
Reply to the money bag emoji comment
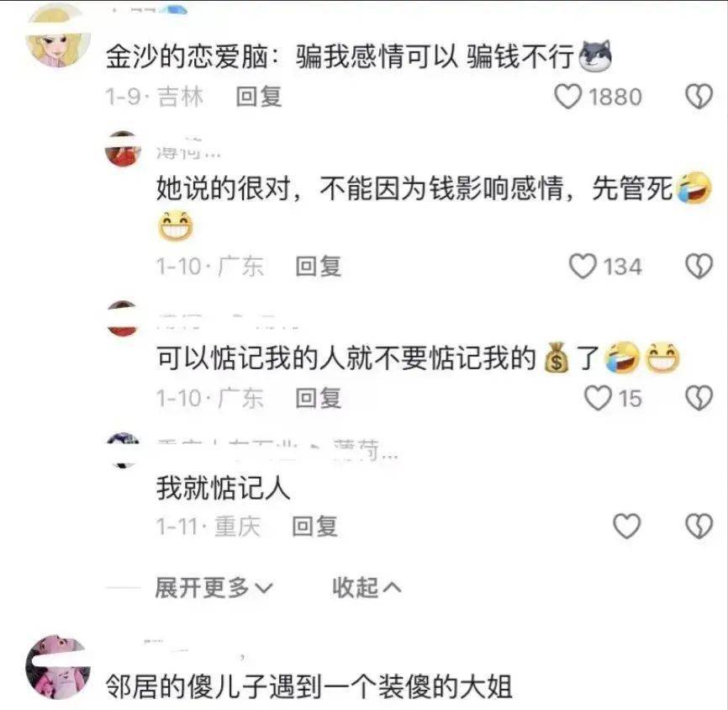point(319,398)
